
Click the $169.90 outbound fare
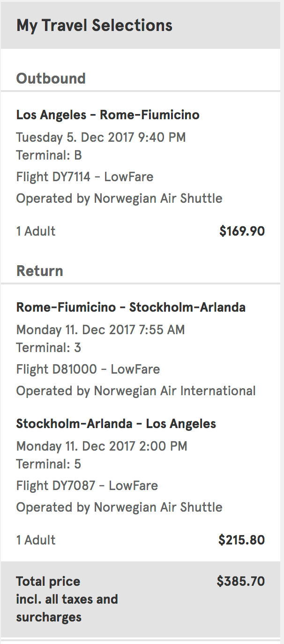[242, 231]
